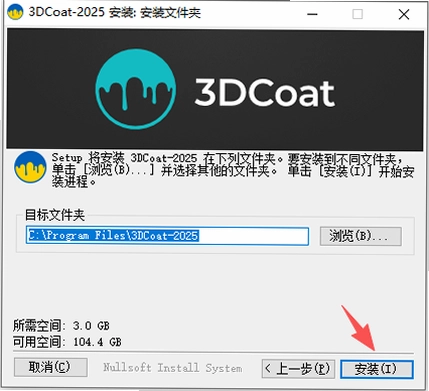Click the disabled maximize window button
The image size is (429, 391).
(358, 14)
